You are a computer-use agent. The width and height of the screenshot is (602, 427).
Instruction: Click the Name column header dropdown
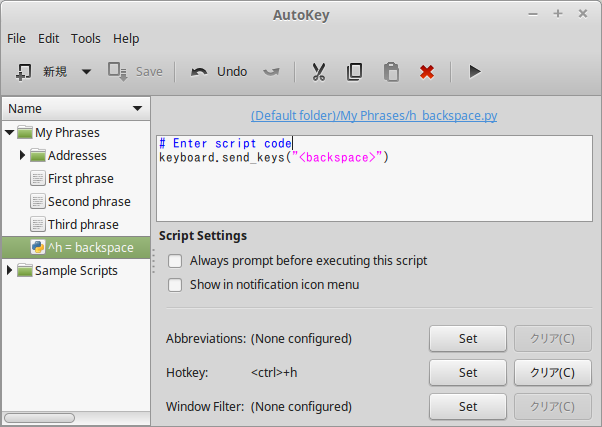(x=76, y=109)
